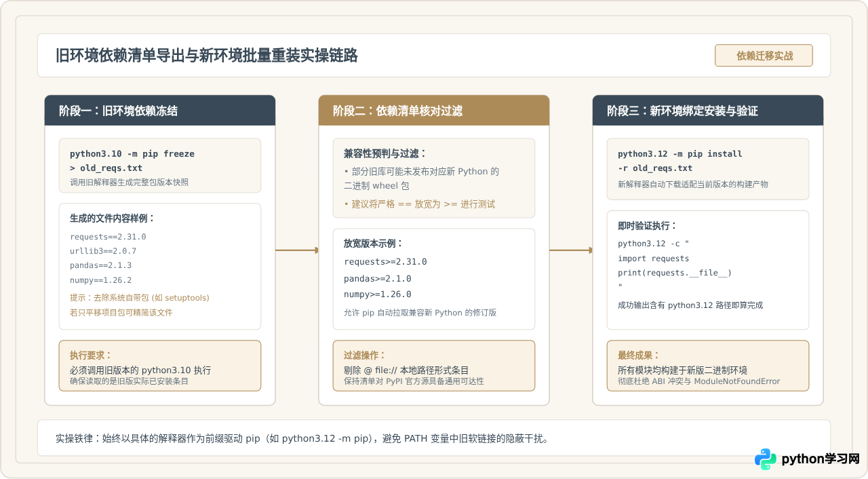Click the ModuleNotFoundError line
Viewport: 868px width, 479px height.
[x=699, y=382]
